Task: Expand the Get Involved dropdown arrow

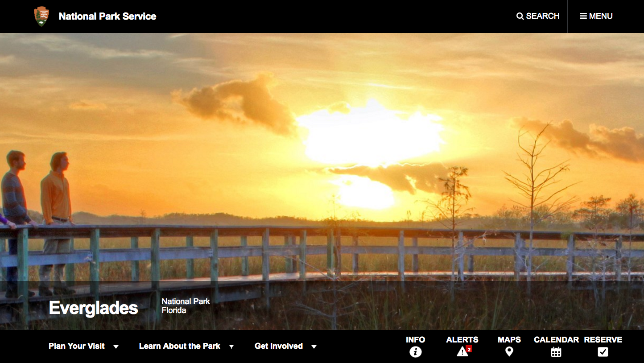Action: point(314,346)
